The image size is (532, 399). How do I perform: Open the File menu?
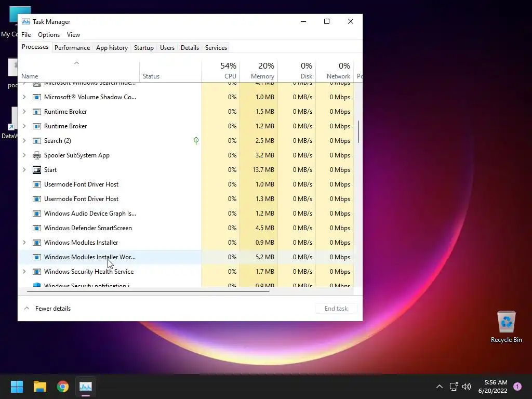[x=26, y=35]
